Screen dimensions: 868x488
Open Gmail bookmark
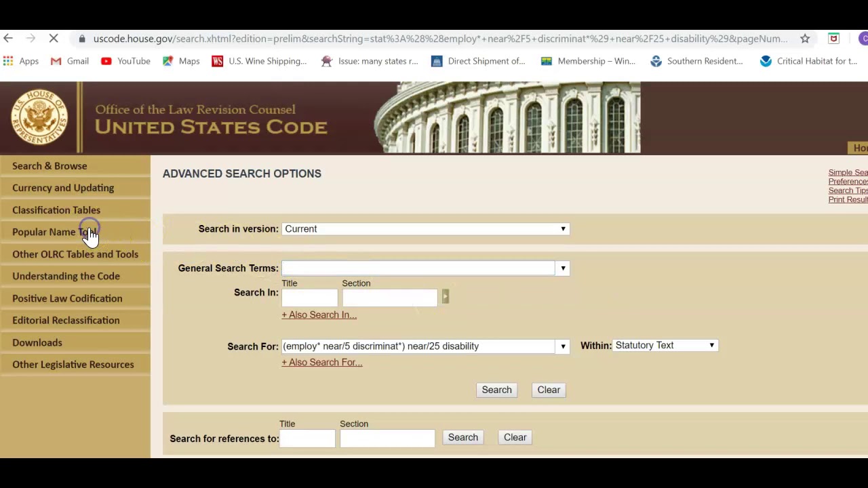70,61
